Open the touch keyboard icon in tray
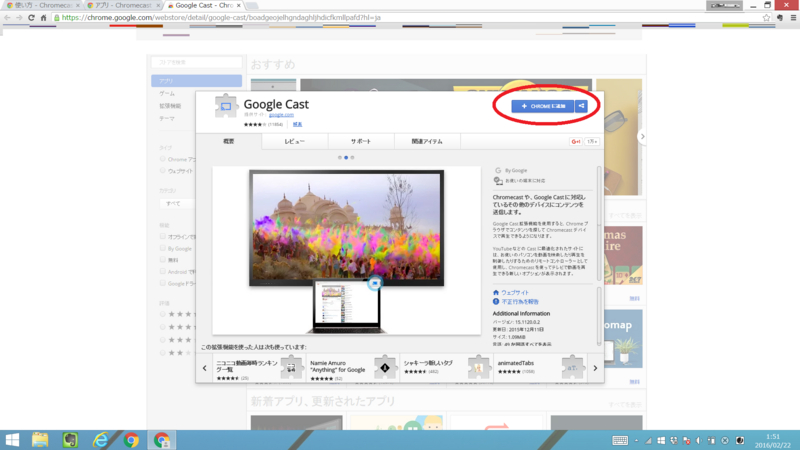 click(620, 440)
